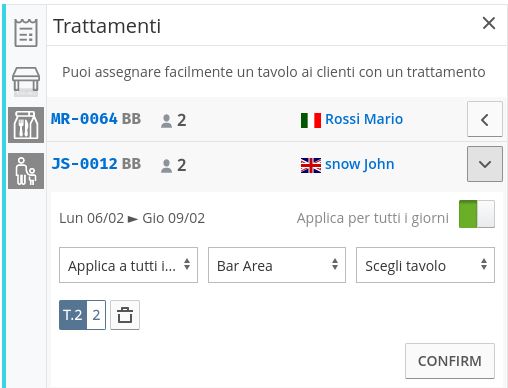
Task: Close the Trattamenti panel
Action: point(489,23)
